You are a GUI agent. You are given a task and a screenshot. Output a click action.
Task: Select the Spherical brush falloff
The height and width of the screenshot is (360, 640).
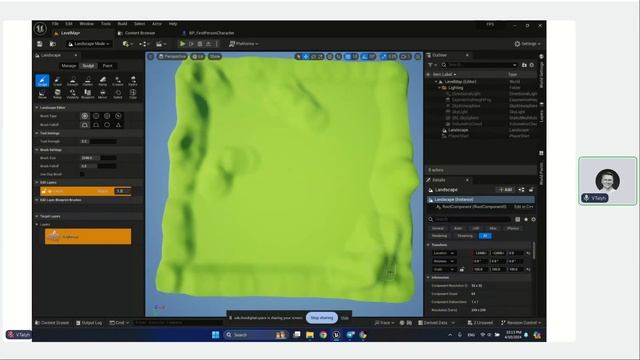click(107, 124)
